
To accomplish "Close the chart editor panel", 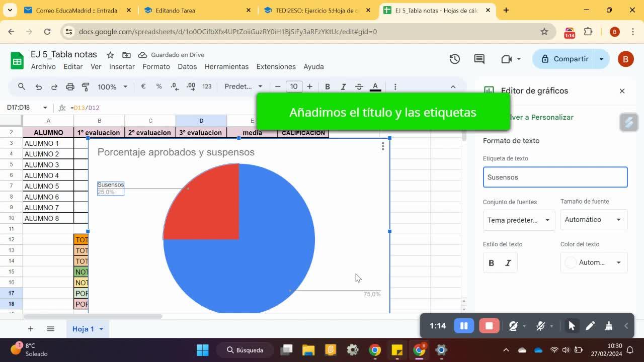I will 622,91.
